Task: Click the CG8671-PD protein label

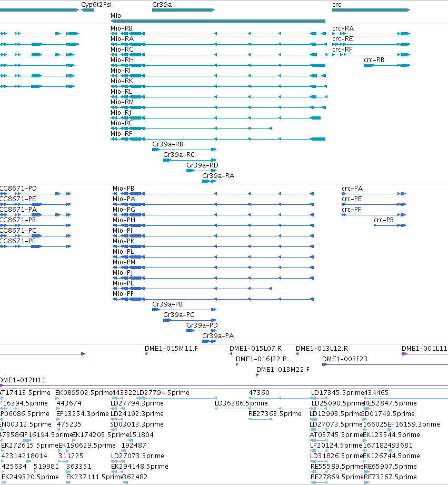Action: 18,189
